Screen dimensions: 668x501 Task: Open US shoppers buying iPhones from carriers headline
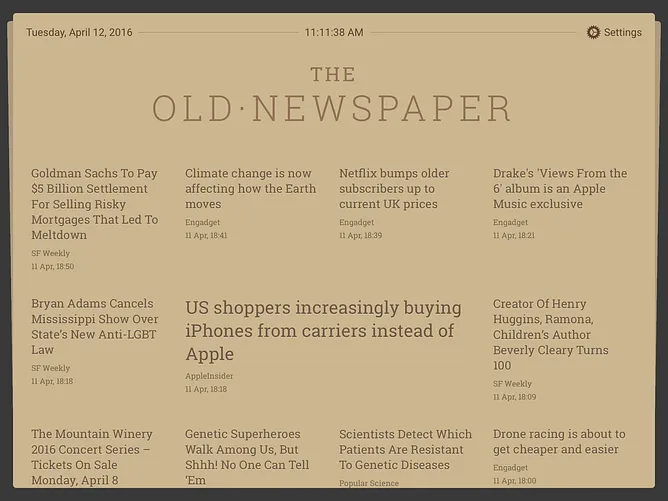pyautogui.click(x=323, y=331)
